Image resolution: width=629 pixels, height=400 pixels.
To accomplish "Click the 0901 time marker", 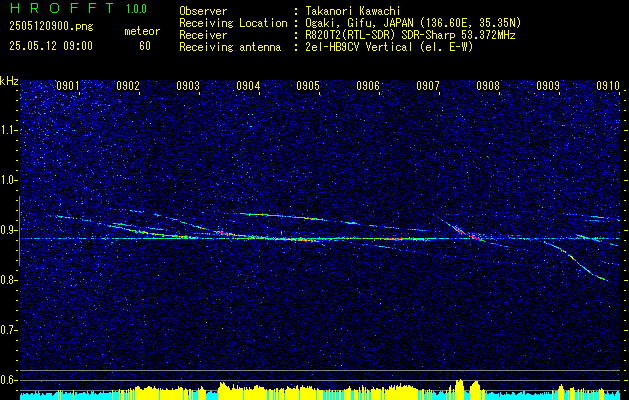I will click(x=68, y=85).
